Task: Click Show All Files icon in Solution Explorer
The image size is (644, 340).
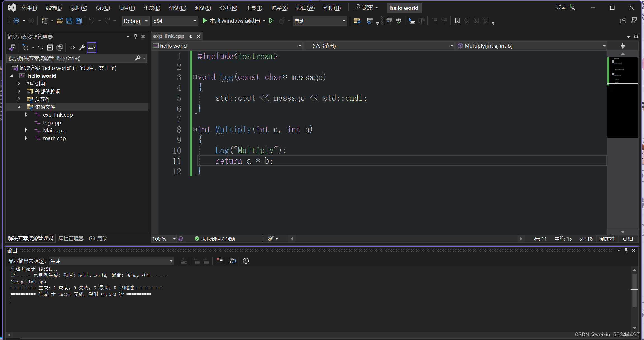Action: coord(60,47)
